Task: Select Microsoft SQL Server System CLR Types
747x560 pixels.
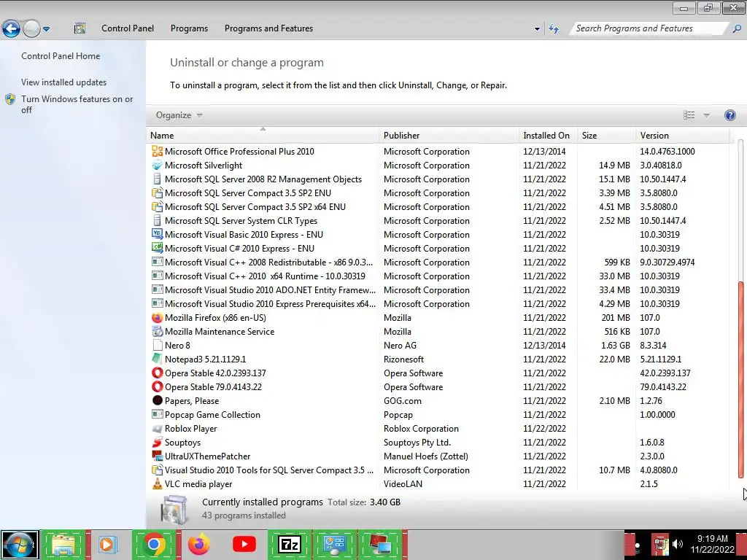Action: [x=241, y=221]
